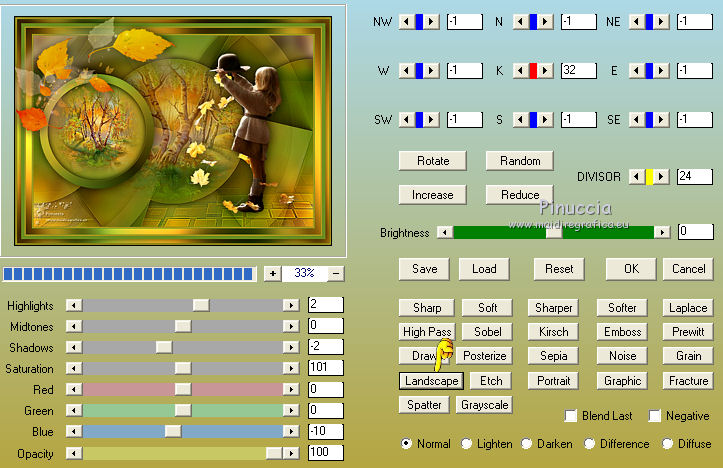Reset all filter values
Viewport: 723px width, 468px height.
pyautogui.click(x=559, y=269)
